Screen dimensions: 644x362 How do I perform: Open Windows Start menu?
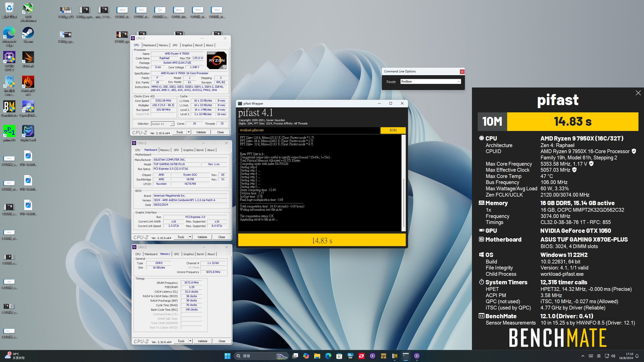(x=227, y=356)
